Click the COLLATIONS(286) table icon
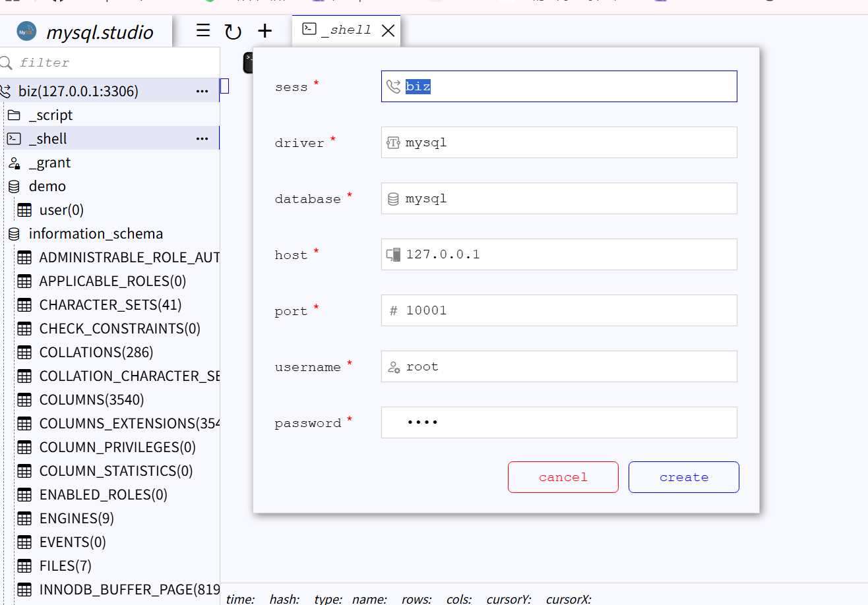The image size is (868, 605). point(24,353)
